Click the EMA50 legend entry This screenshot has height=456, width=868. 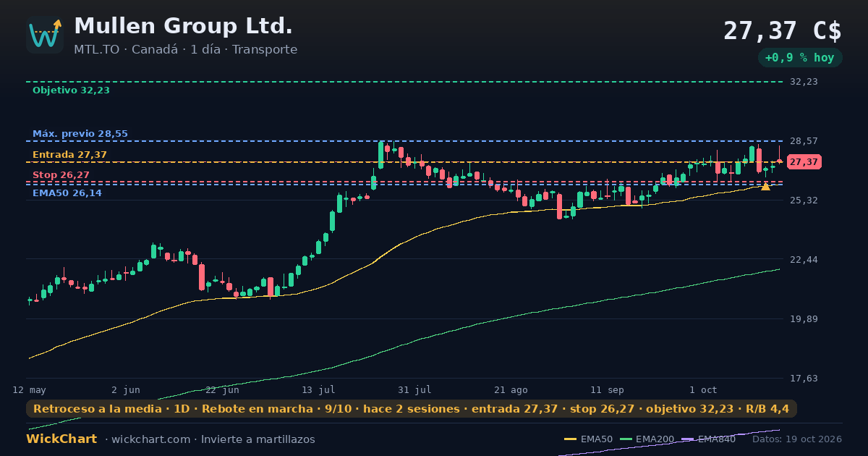click(588, 439)
